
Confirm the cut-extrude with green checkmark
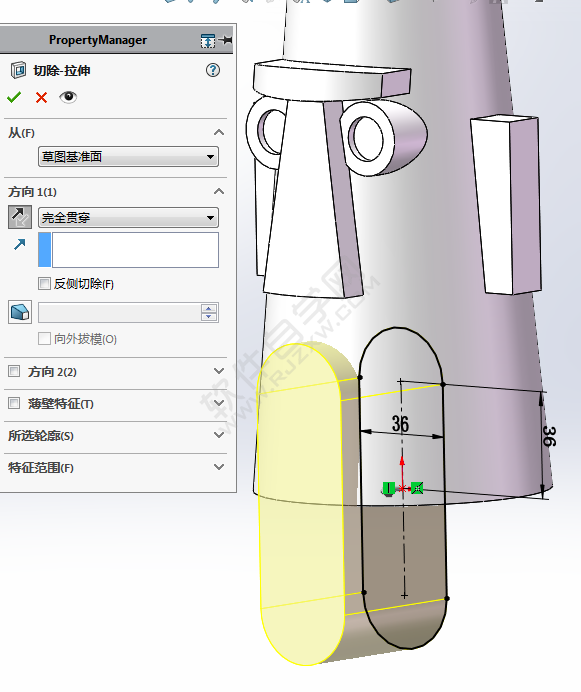tap(14, 97)
